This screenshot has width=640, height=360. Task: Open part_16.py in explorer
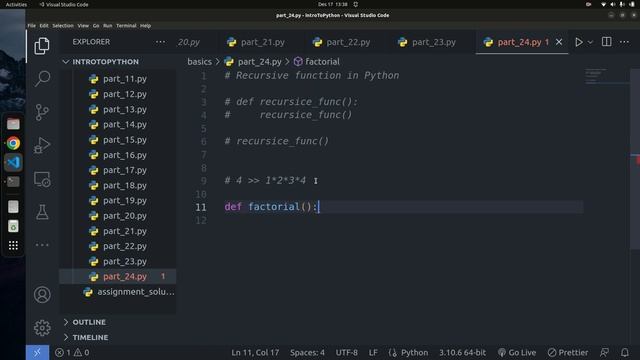pos(118,155)
